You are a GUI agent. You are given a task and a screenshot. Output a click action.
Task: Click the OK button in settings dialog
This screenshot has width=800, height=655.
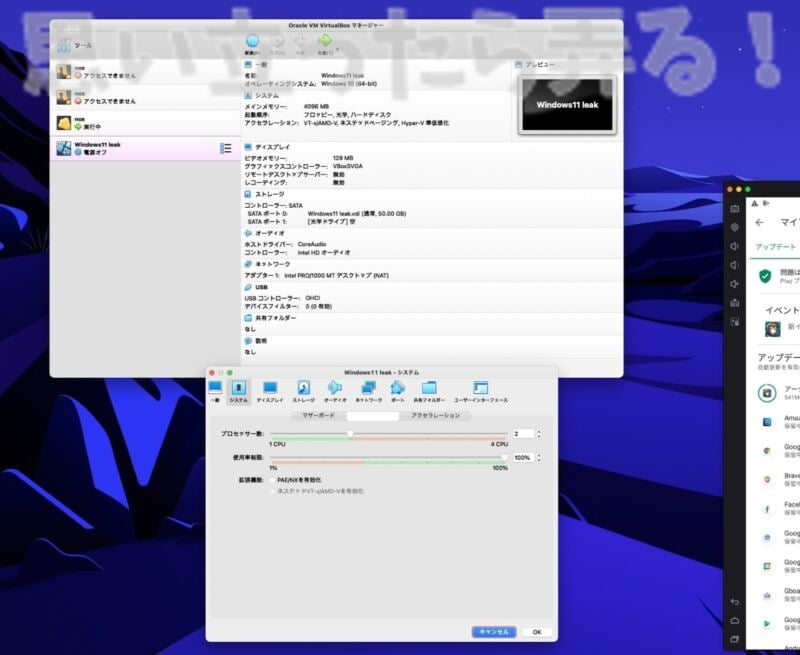(x=537, y=632)
